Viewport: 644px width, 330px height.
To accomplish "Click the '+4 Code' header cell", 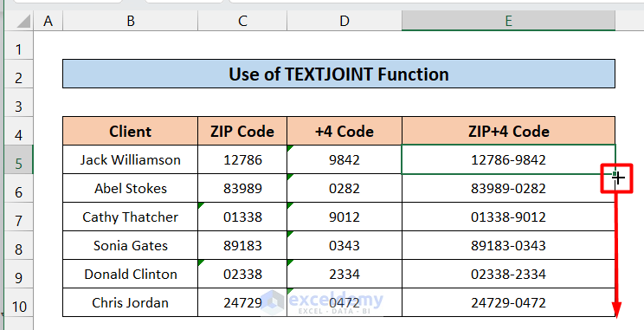I will point(345,131).
